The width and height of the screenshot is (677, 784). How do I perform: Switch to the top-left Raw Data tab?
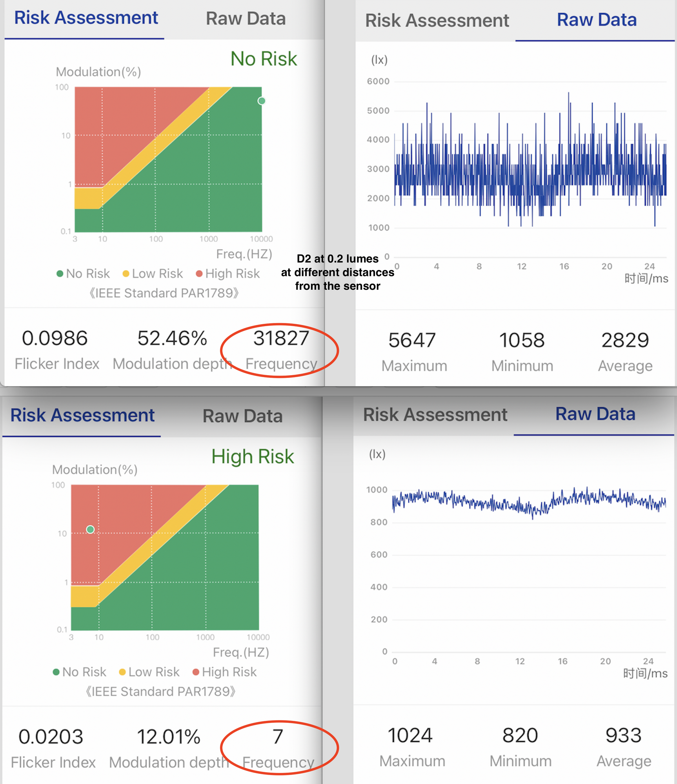point(246,19)
